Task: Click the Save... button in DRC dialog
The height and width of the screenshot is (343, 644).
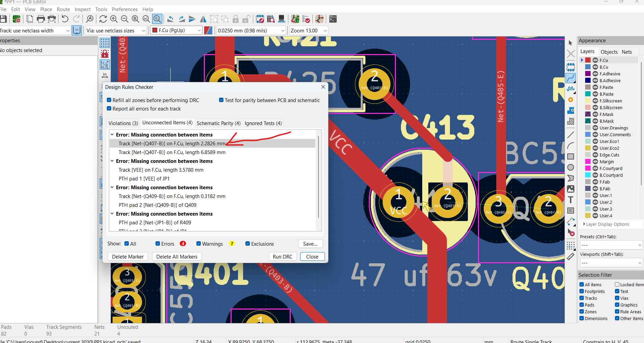Action: [x=310, y=244]
